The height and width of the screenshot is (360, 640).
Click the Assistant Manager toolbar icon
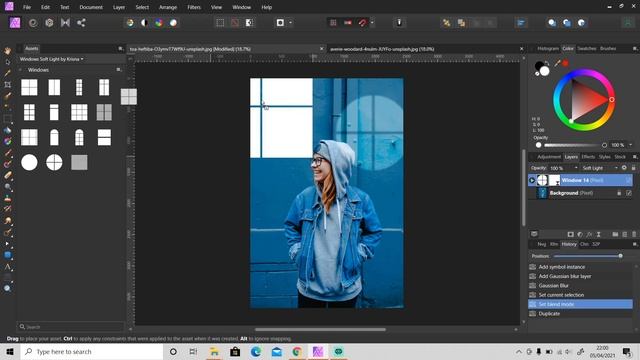click(x=399, y=23)
